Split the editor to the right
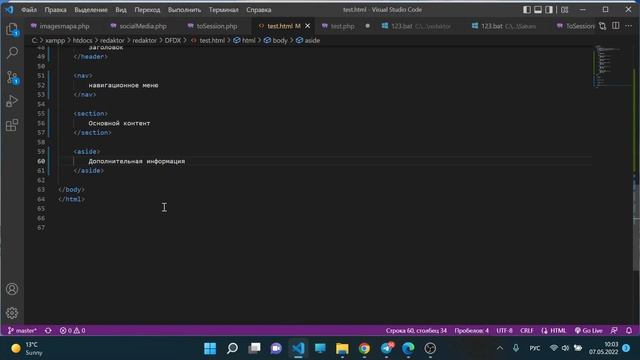 point(616,26)
